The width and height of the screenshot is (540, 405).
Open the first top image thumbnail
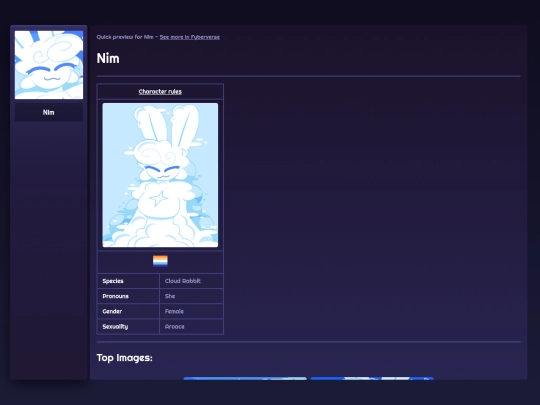pos(245,378)
